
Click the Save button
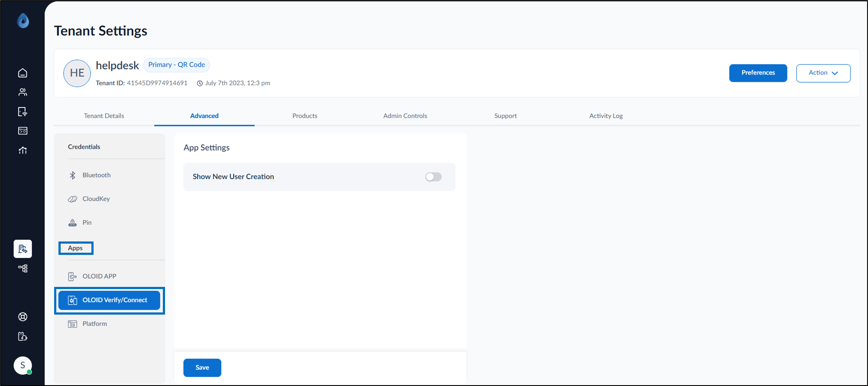coord(202,368)
